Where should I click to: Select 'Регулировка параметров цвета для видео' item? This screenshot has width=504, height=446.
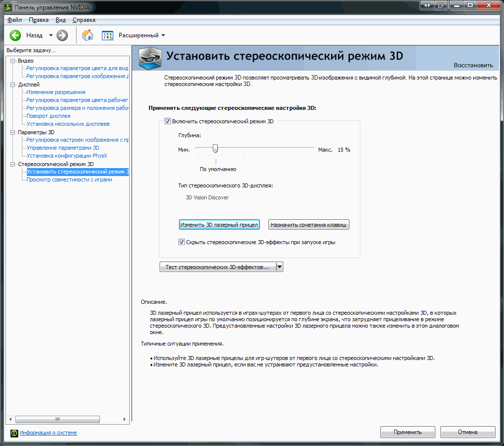click(x=77, y=68)
